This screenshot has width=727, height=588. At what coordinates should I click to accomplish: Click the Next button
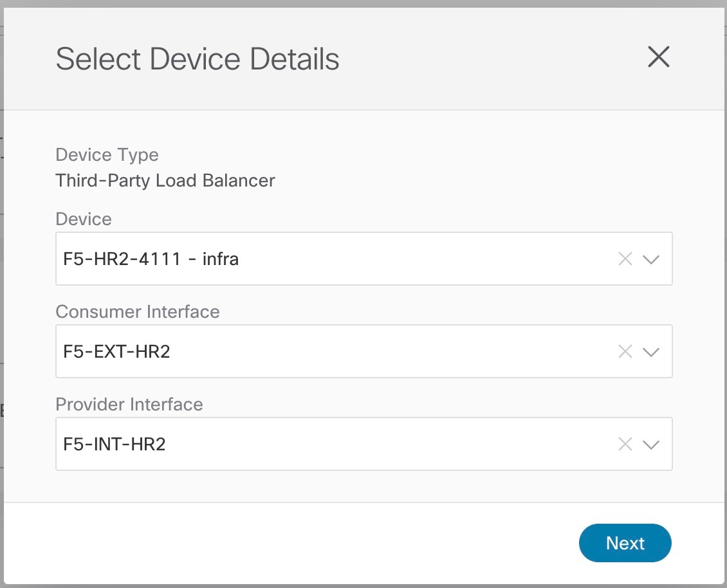[x=625, y=543]
